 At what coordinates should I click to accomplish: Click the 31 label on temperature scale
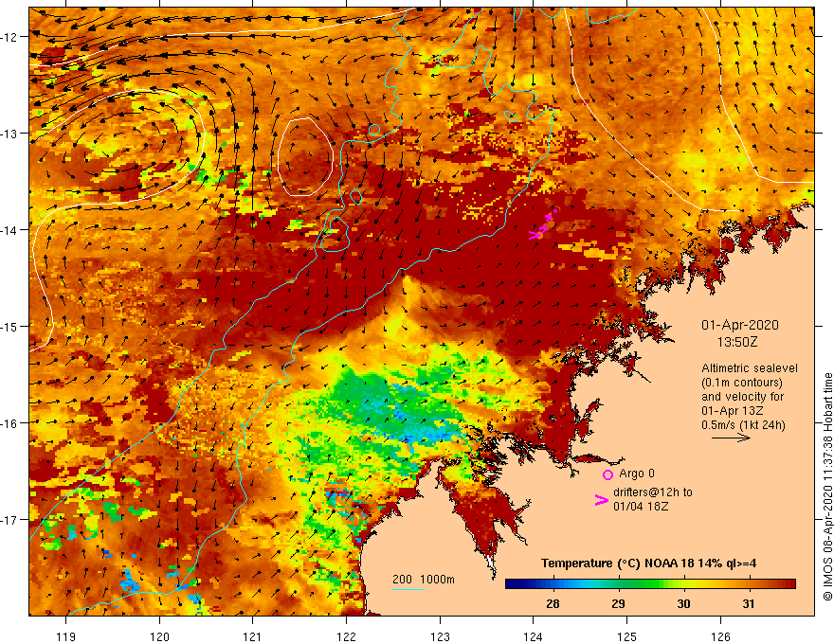[749, 603]
